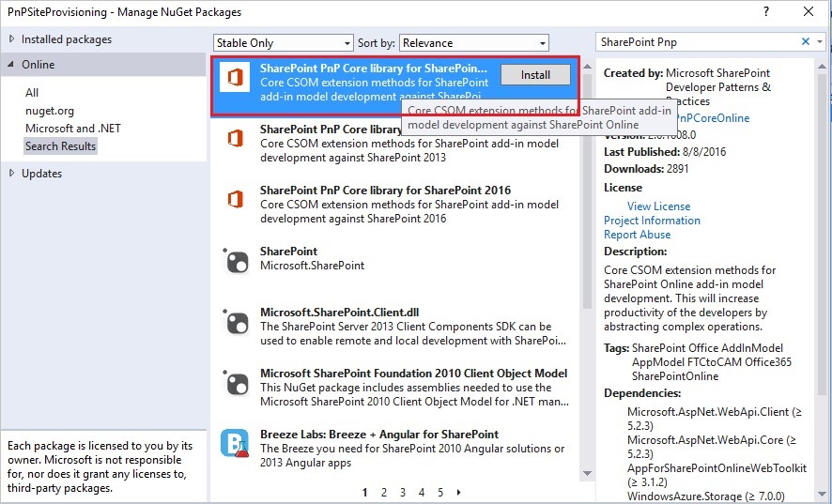Select the All source under Online
Viewport: 832px width, 504px height.
point(32,92)
